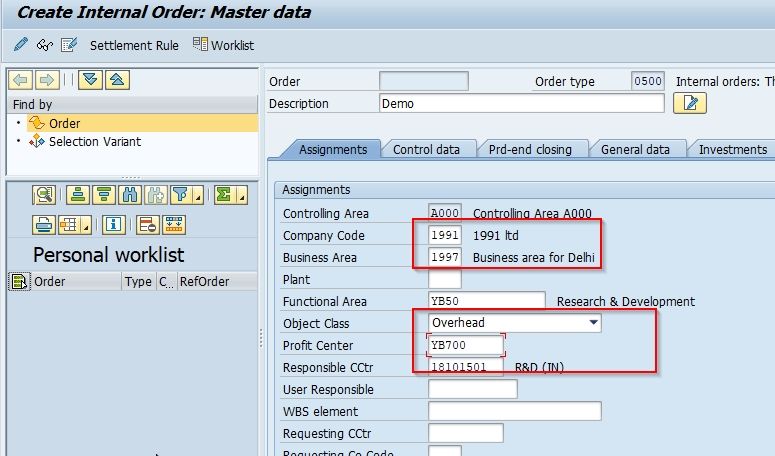The width and height of the screenshot is (775, 456).
Task: Click the Sort ascending icon
Action: (78, 195)
